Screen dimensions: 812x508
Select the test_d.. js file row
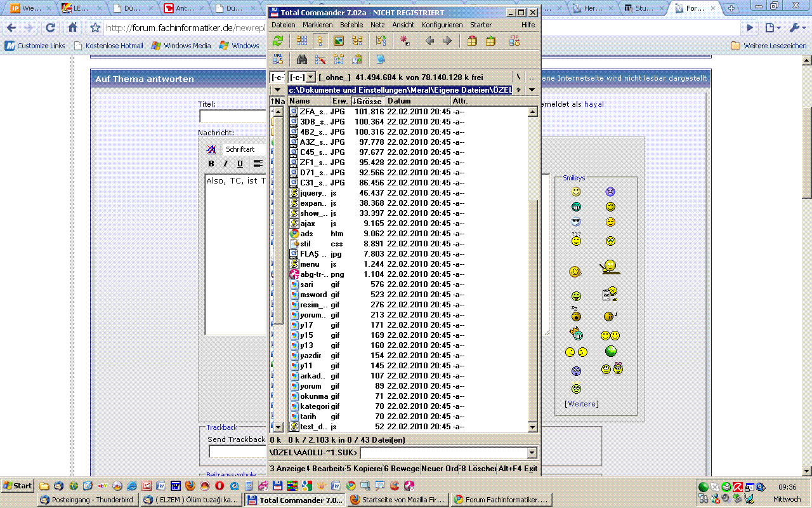[x=409, y=427]
